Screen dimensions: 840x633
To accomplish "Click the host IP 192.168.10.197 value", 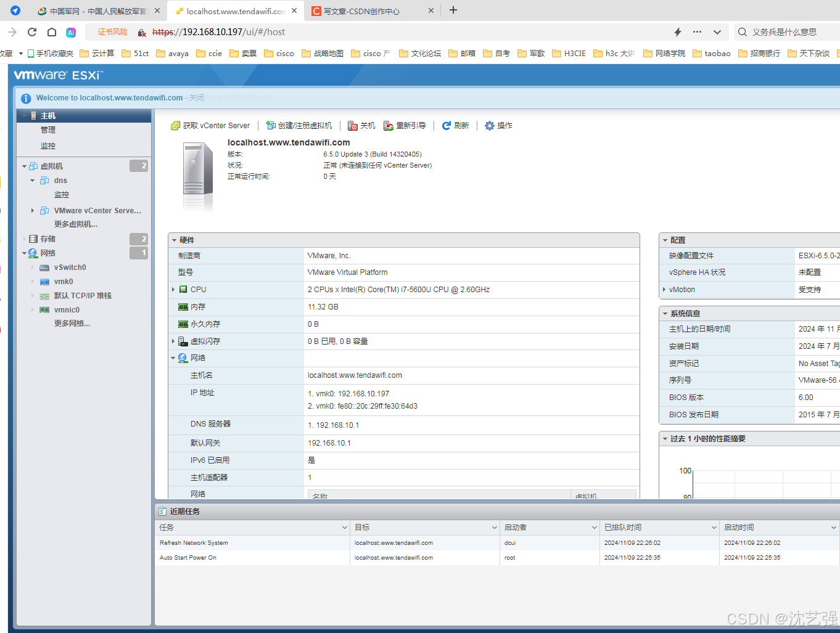I will click(x=363, y=394).
